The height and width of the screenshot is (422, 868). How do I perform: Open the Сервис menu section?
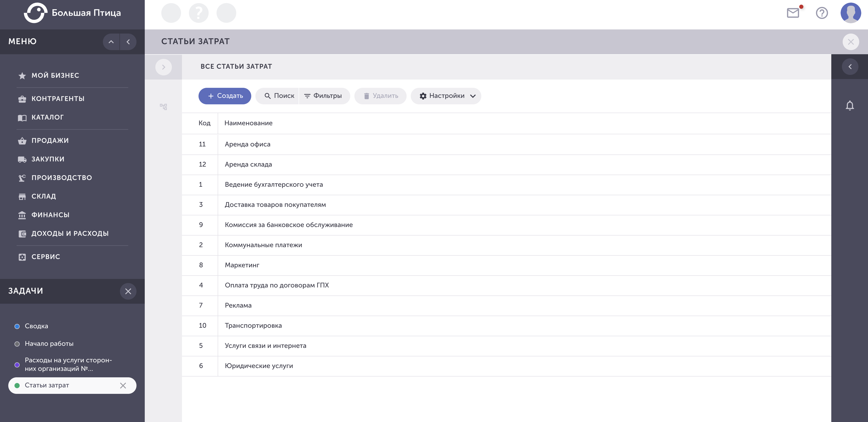(45, 257)
